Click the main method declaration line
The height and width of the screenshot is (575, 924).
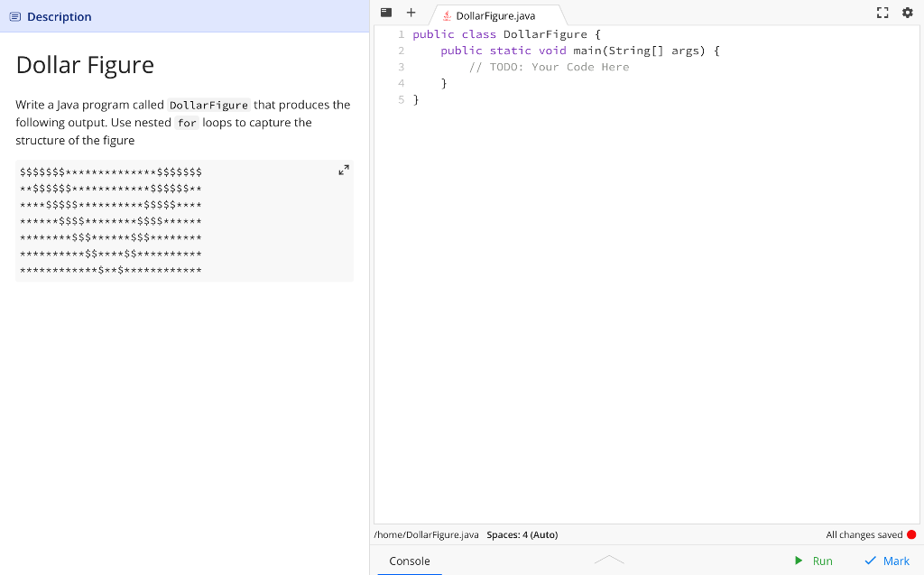pos(580,51)
